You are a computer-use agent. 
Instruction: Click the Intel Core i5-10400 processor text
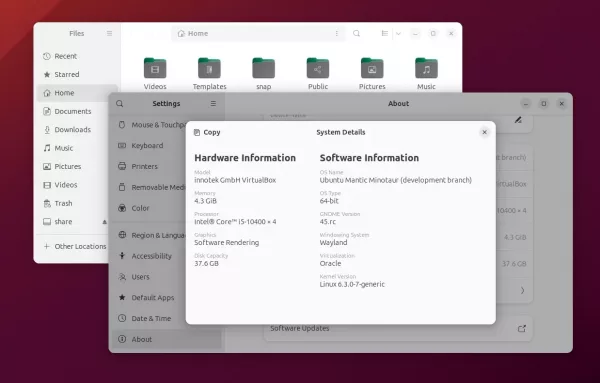(x=235, y=222)
